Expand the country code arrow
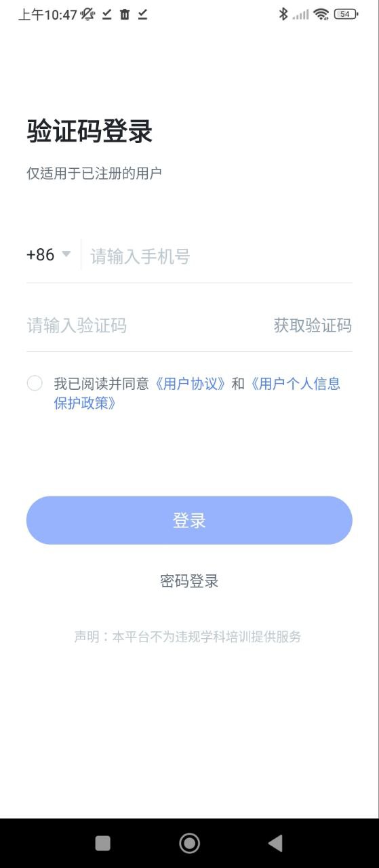 point(66,254)
